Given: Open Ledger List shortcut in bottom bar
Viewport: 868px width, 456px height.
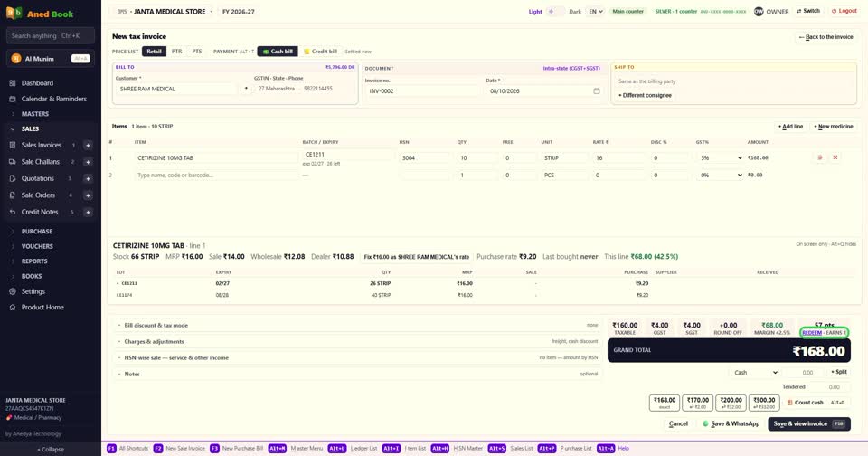Looking at the screenshot, I should [x=354, y=449].
